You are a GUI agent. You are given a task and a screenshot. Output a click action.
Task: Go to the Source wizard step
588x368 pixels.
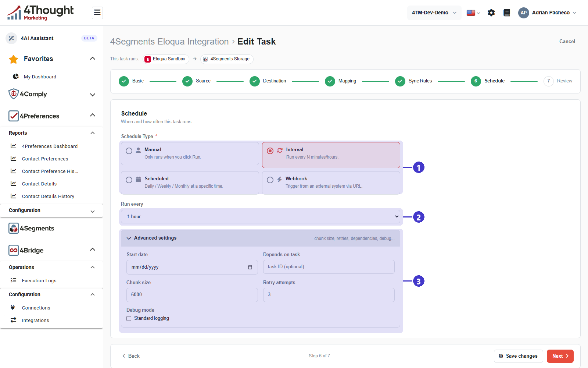197,81
